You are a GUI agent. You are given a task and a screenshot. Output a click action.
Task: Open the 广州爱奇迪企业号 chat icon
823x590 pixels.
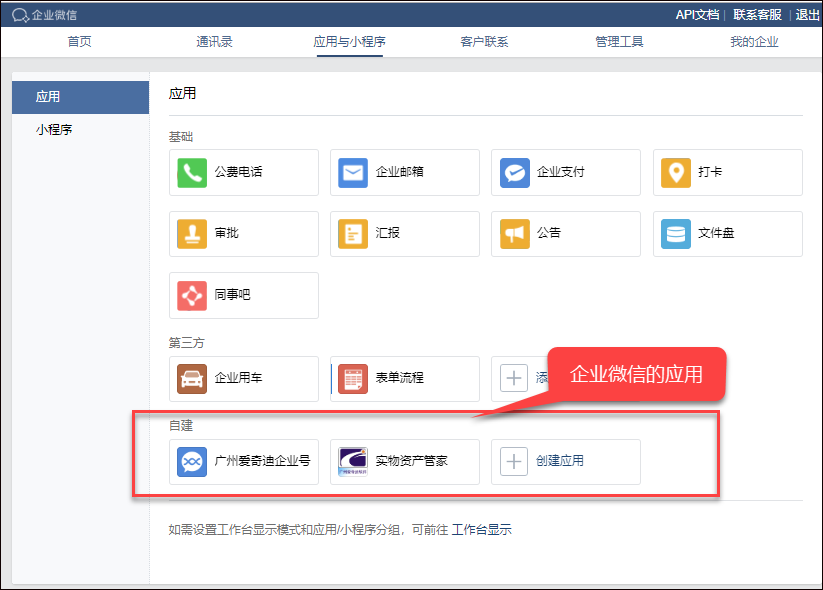192,461
